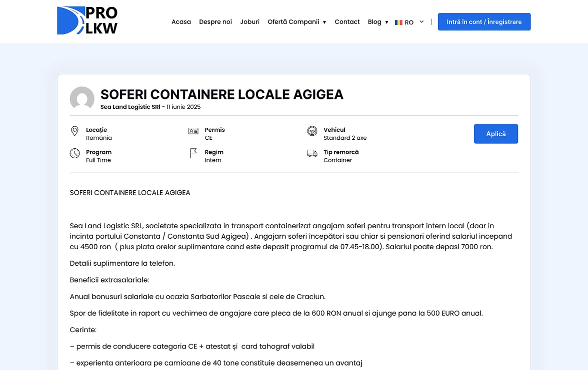This screenshot has height=370, width=588.
Task: Expand the Ofertă Companii dropdown menu
Action: [x=297, y=22]
